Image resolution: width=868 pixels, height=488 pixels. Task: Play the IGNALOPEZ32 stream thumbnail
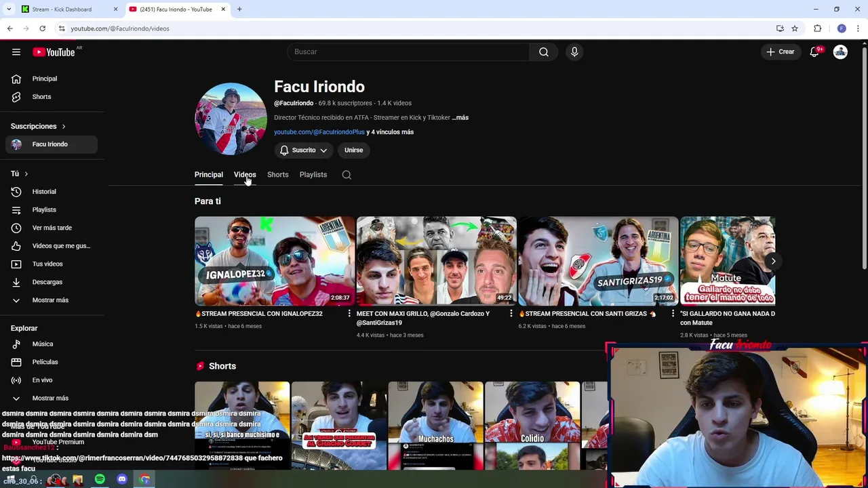[x=275, y=262]
